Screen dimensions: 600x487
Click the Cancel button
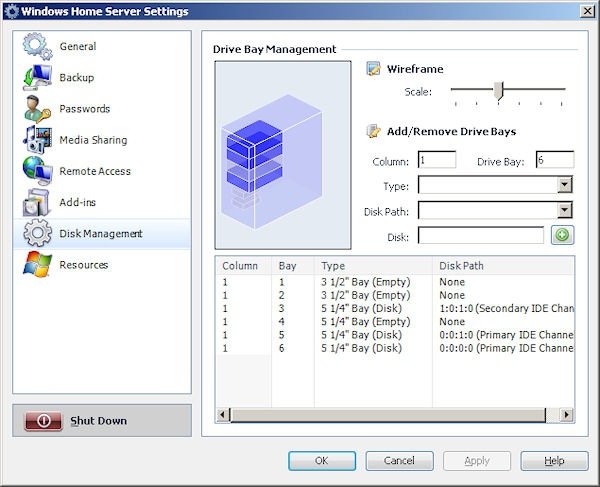tap(399, 461)
